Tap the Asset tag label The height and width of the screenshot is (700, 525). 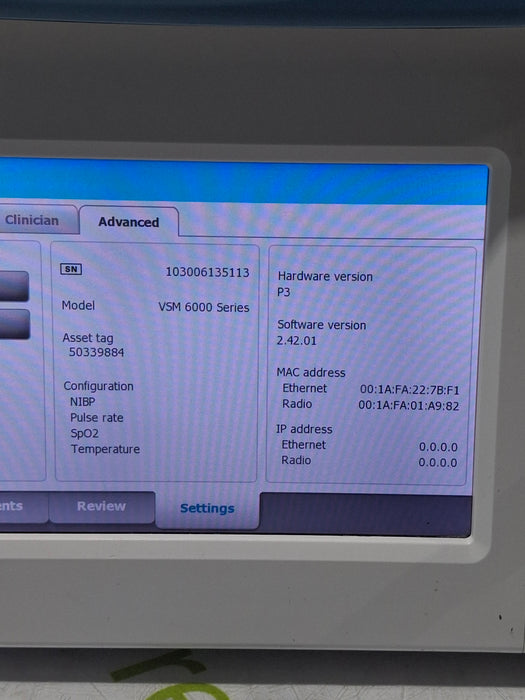point(88,338)
